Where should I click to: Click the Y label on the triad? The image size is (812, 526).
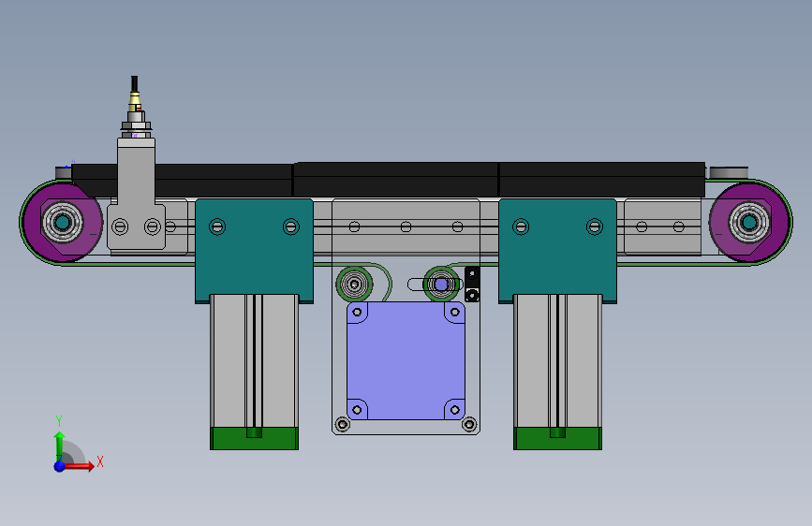point(59,421)
